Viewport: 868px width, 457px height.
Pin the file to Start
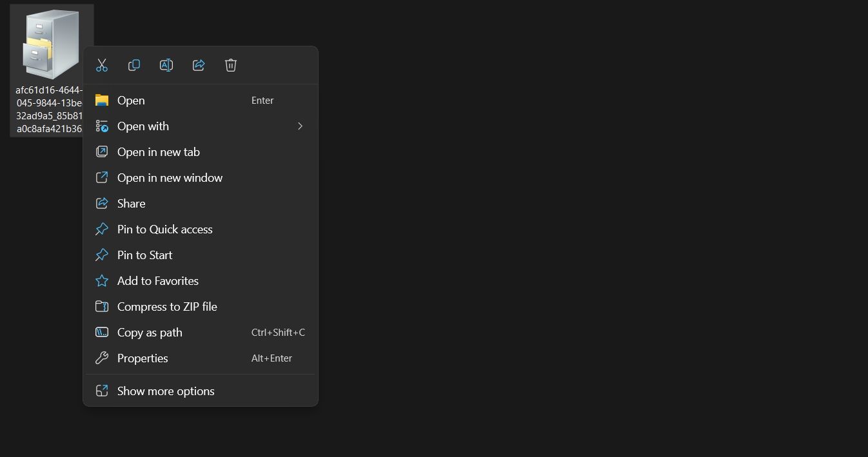144,255
